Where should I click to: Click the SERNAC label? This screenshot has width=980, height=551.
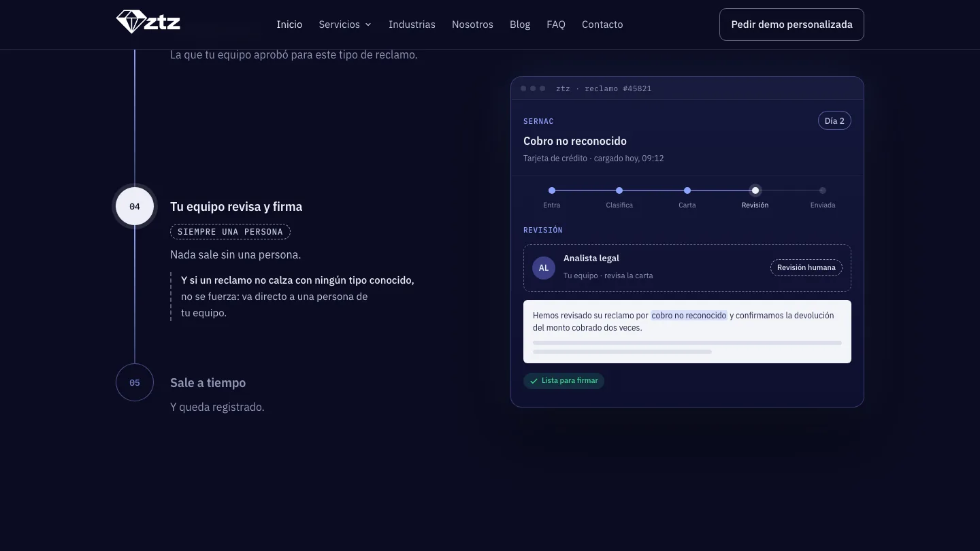tap(538, 121)
